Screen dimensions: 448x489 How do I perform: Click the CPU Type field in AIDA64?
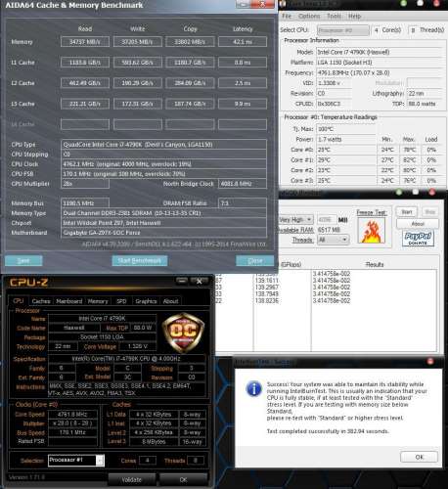point(163,145)
